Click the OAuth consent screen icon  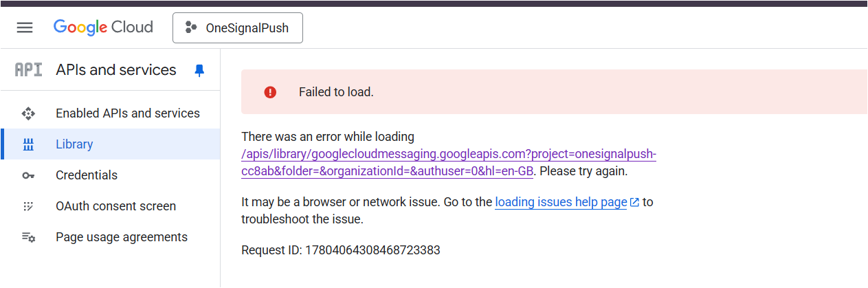[28, 206]
